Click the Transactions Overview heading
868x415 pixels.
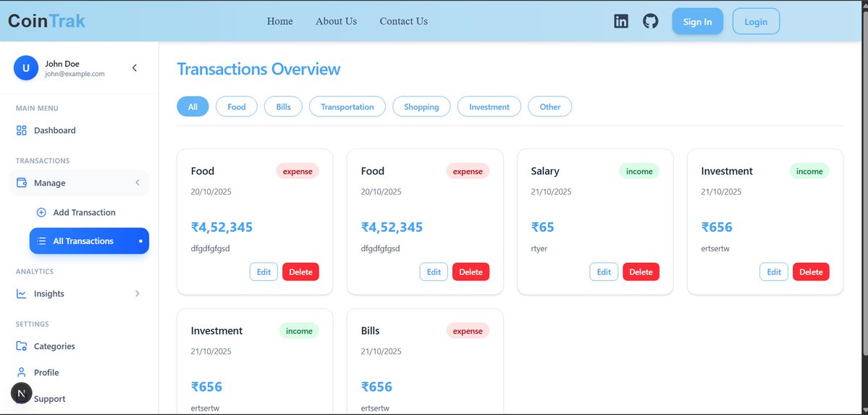point(258,70)
